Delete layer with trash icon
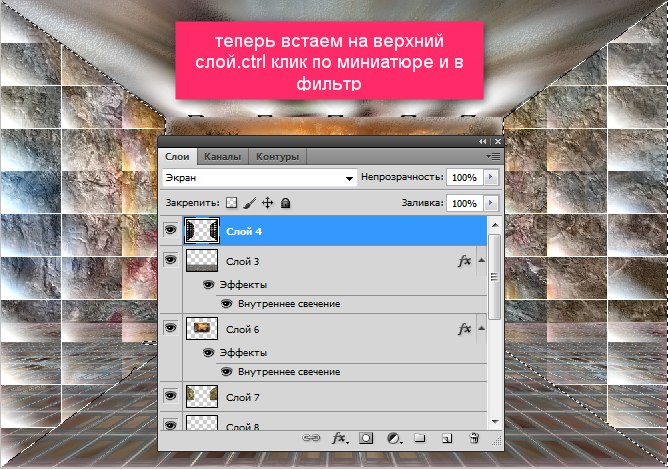Viewport: 668px width, 469px height. click(474, 438)
